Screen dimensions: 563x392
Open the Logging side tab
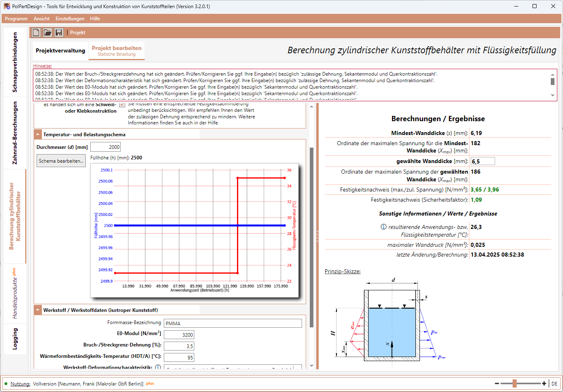[15, 339]
